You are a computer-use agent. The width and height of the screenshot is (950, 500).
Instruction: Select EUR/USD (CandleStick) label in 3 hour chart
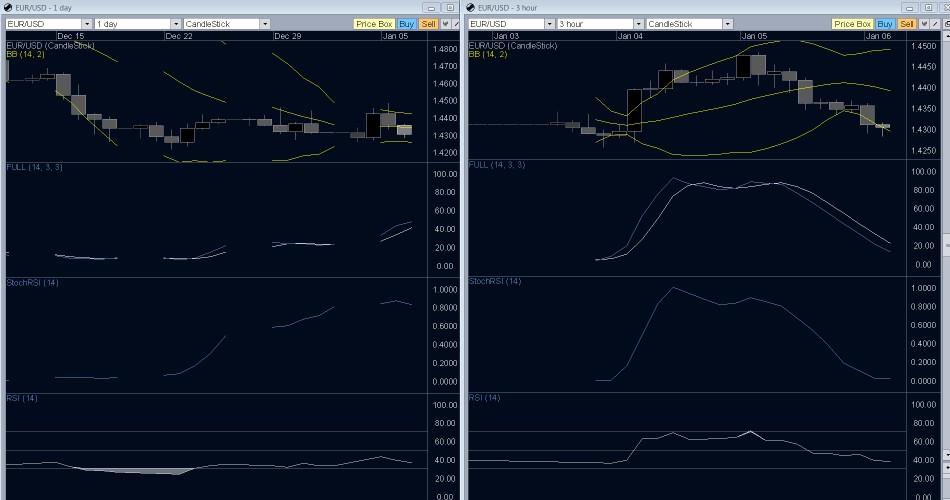(x=513, y=45)
